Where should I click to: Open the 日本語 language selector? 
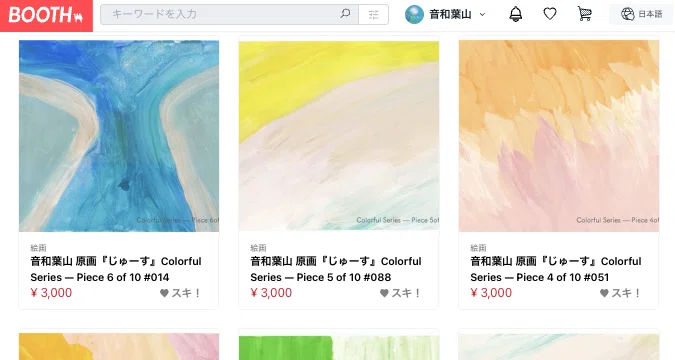click(x=641, y=14)
